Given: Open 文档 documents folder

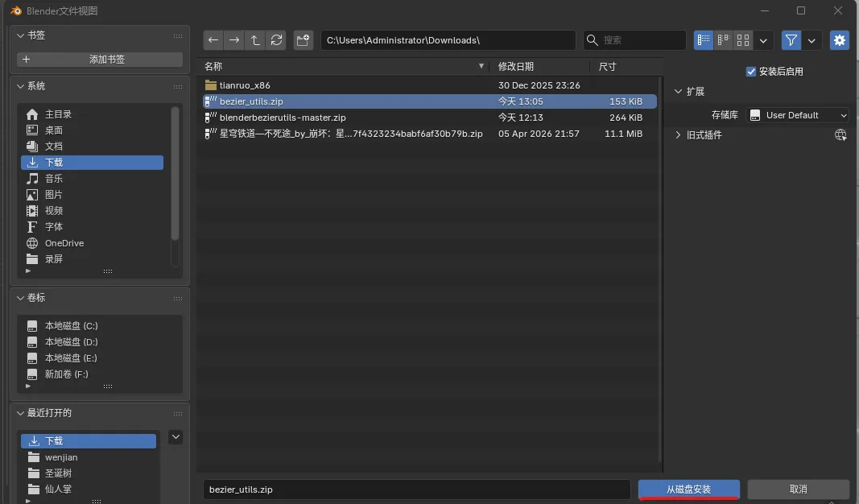Looking at the screenshot, I should (92, 147).
